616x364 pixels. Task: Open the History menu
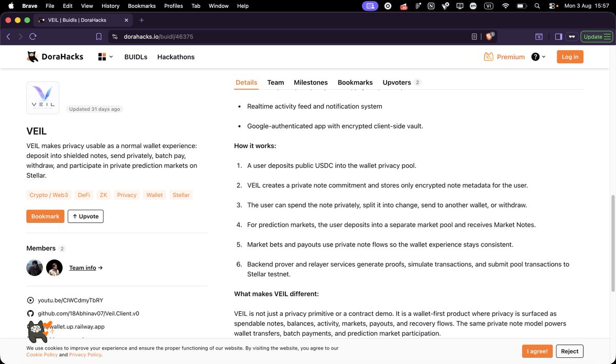pos(110,6)
